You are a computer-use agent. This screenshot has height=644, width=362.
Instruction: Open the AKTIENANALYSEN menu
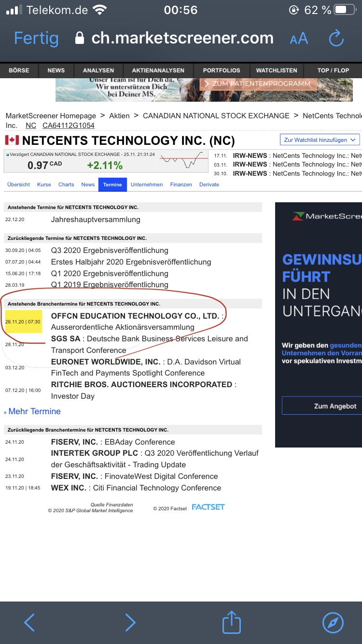click(x=158, y=70)
